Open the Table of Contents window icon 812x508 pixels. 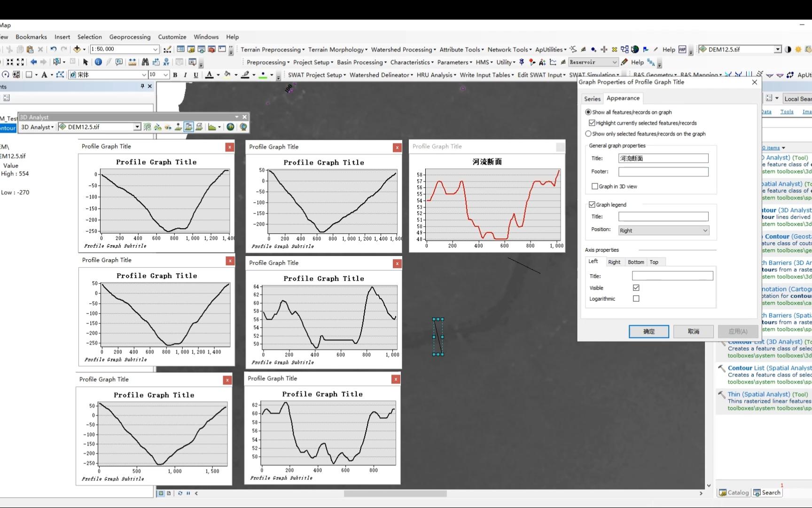click(180, 49)
